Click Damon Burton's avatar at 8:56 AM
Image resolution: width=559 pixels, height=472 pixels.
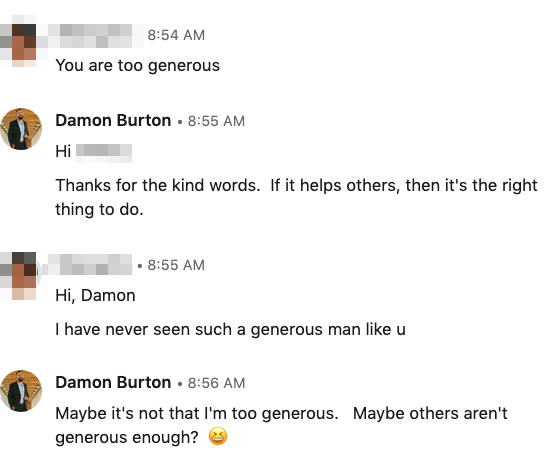[21, 391]
